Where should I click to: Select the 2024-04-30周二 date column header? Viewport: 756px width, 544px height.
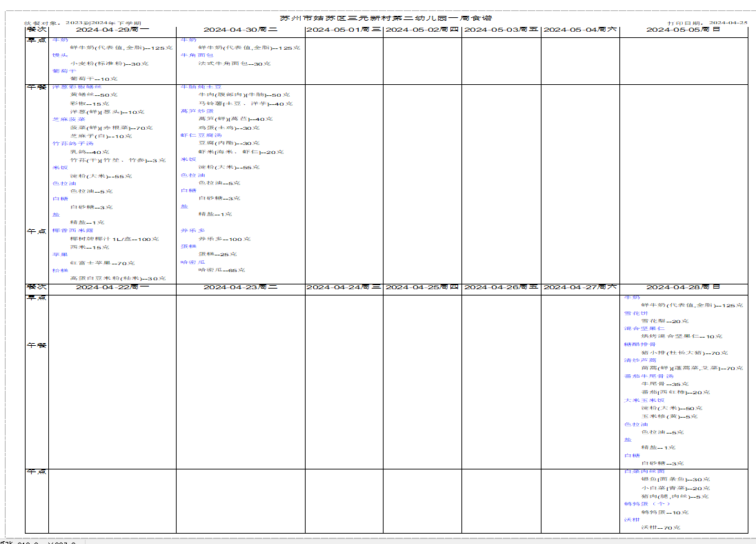tap(239, 30)
